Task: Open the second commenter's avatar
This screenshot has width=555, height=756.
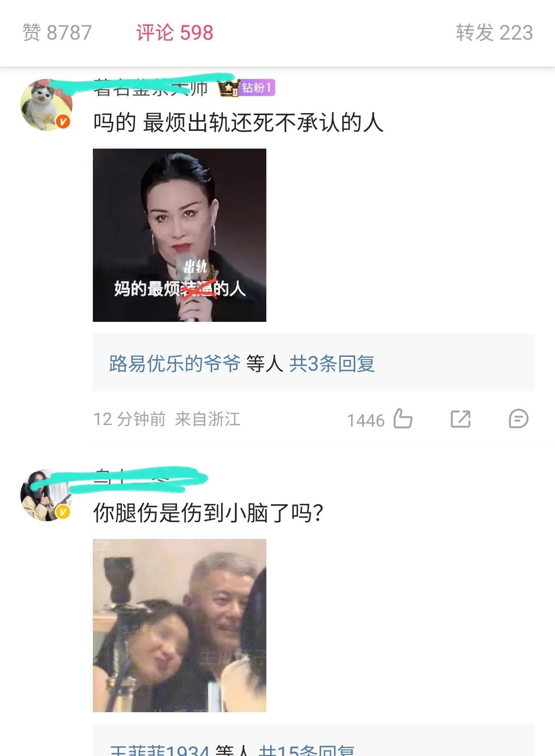Action: 46,495
